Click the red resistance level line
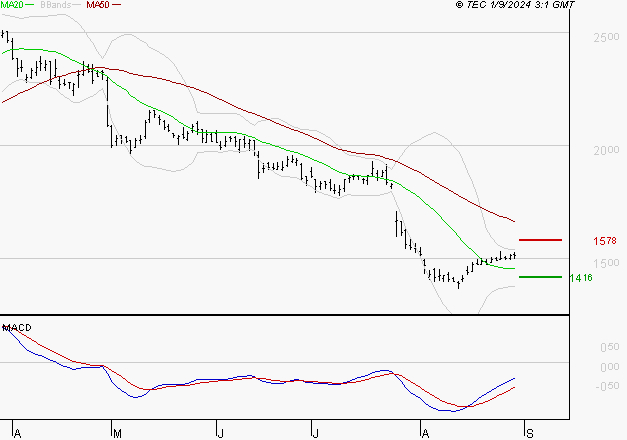This screenshot has width=627, height=440. tap(540, 240)
